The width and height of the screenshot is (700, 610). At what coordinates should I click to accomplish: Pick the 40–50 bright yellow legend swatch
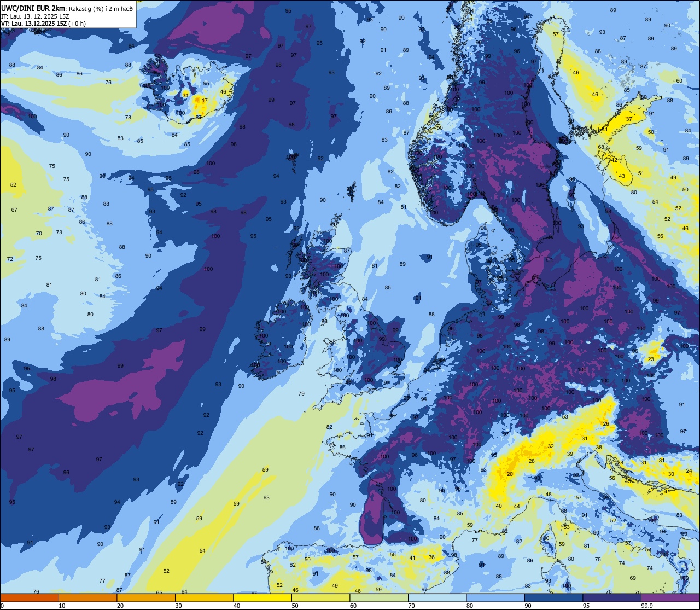(262, 597)
